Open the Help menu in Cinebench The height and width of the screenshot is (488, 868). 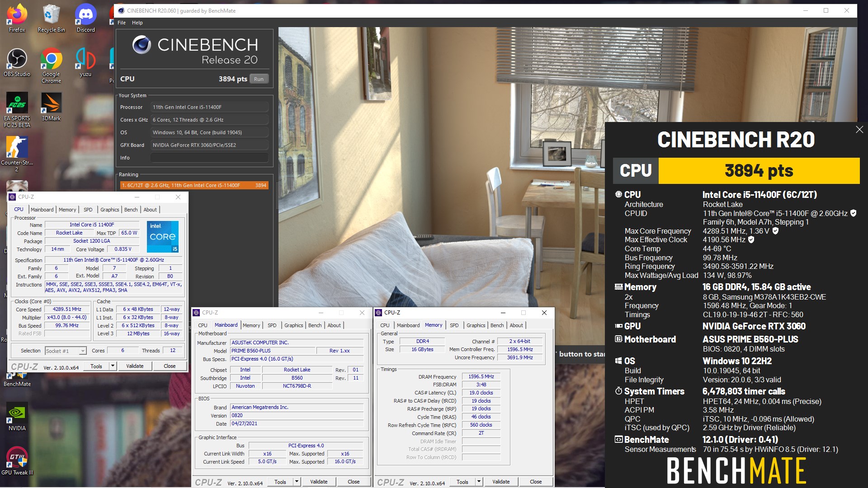pos(137,23)
